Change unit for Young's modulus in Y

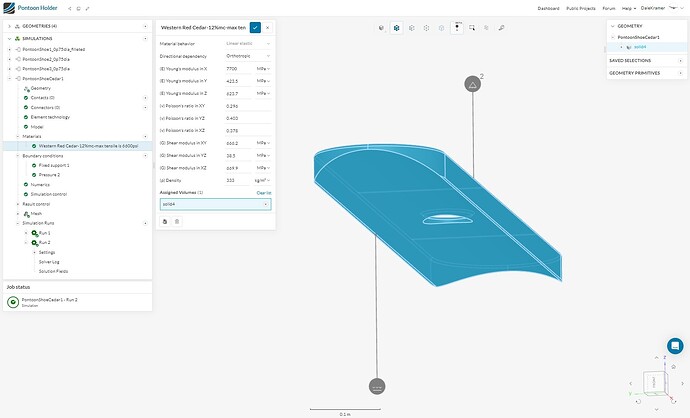tap(263, 81)
